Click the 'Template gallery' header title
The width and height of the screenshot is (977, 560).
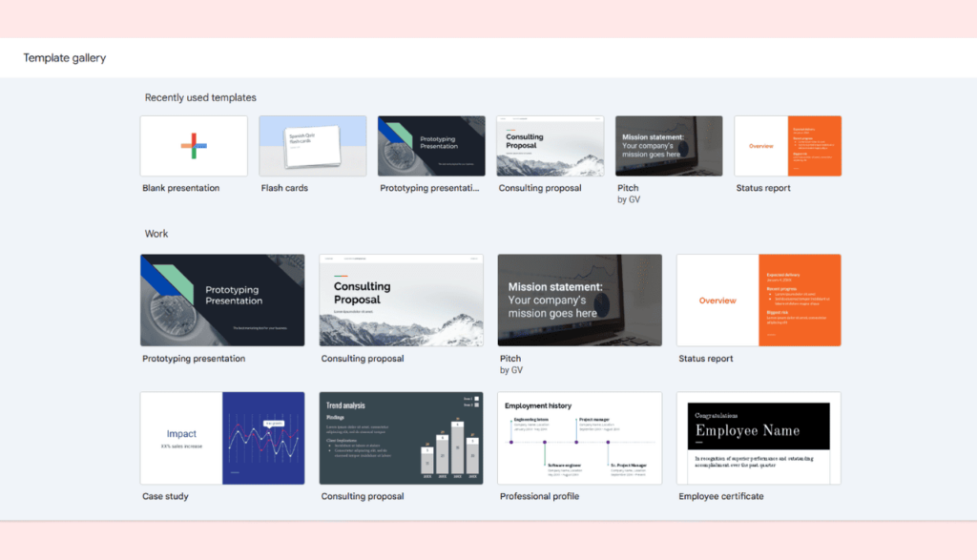pos(65,58)
